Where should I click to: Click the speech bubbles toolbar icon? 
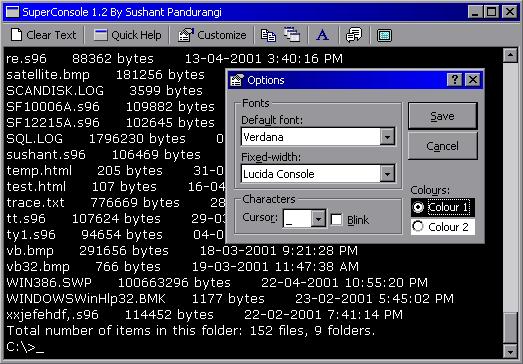point(354,35)
